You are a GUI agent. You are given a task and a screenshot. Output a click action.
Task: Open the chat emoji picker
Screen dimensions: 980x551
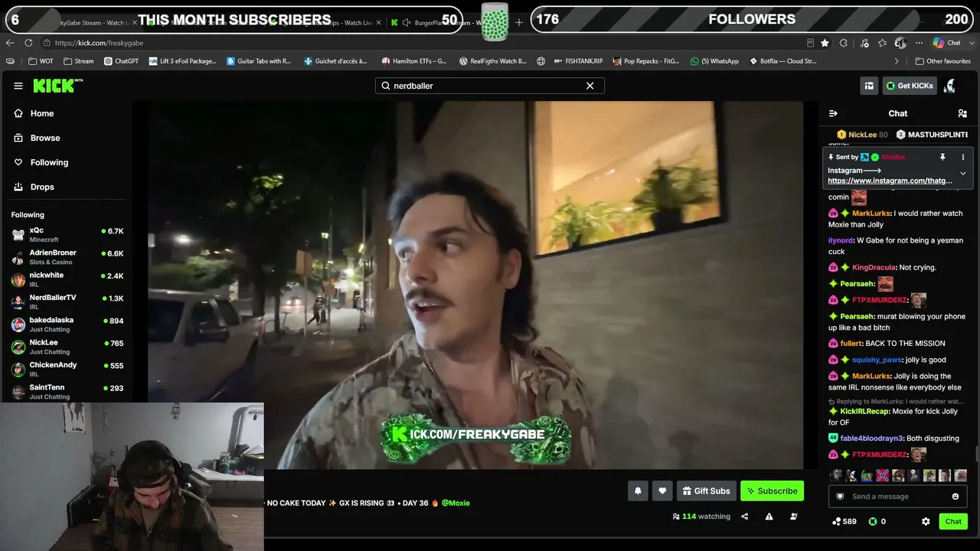[955, 497]
